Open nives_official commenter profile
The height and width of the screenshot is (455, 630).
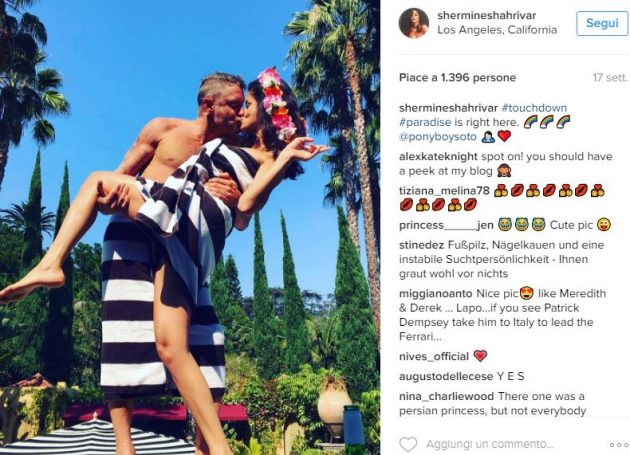click(x=434, y=357)
